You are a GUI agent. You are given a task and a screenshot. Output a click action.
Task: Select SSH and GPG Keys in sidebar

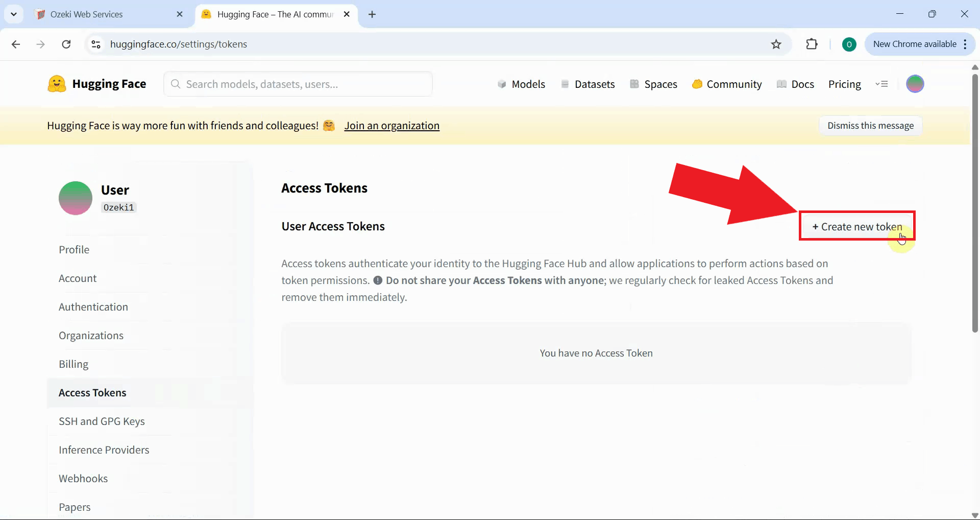click(x=102, y=421)
